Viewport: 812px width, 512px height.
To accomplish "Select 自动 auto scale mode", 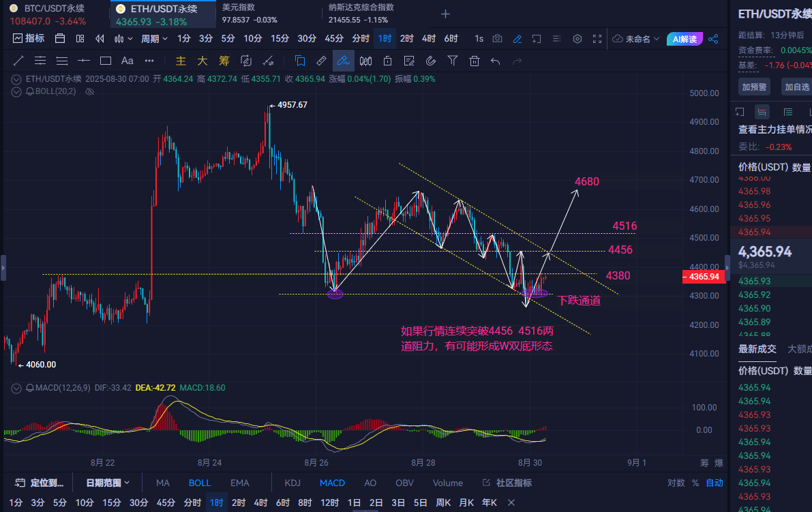I will [715, 483].
